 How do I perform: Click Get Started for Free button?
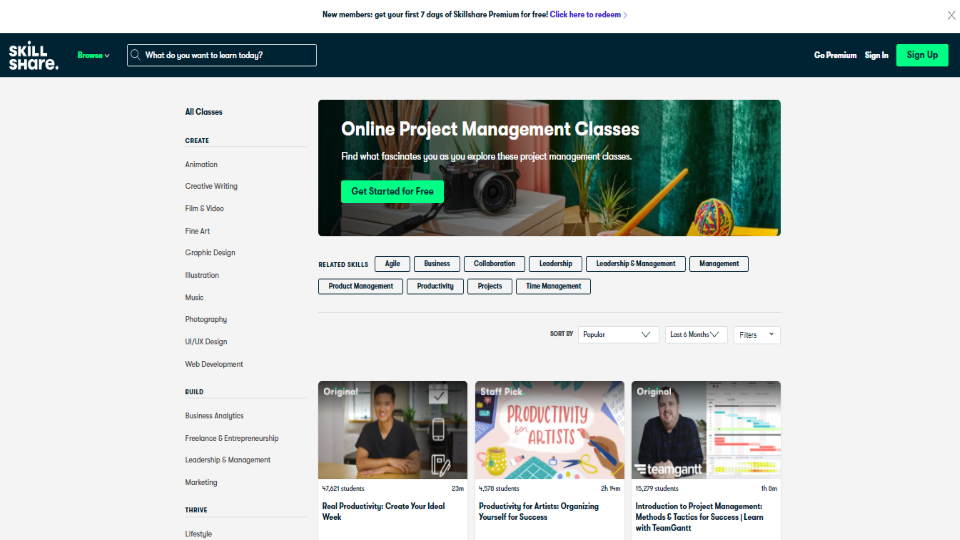[x=392, y=192]
